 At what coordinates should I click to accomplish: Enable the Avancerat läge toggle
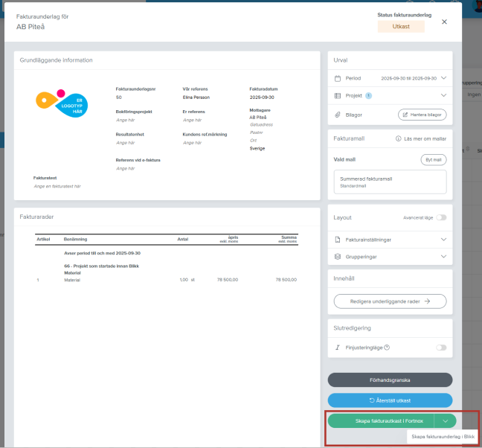pos(442,218)
